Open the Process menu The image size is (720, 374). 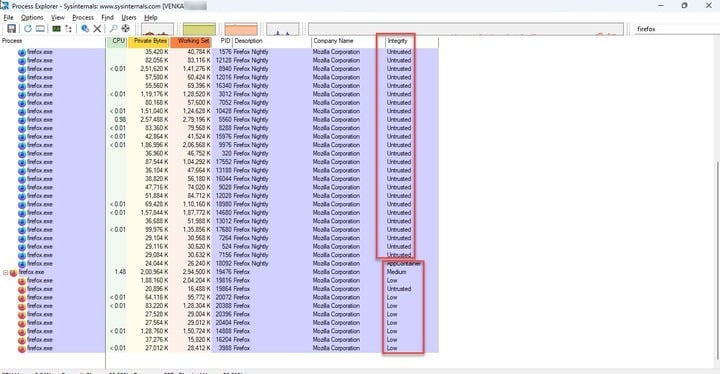83,17
